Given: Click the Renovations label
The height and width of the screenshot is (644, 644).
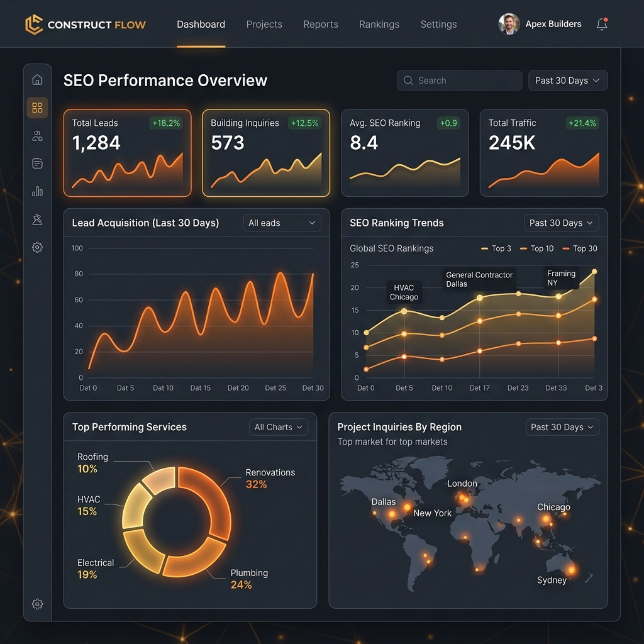Looking at the screenshot, I should click(270, 472).
